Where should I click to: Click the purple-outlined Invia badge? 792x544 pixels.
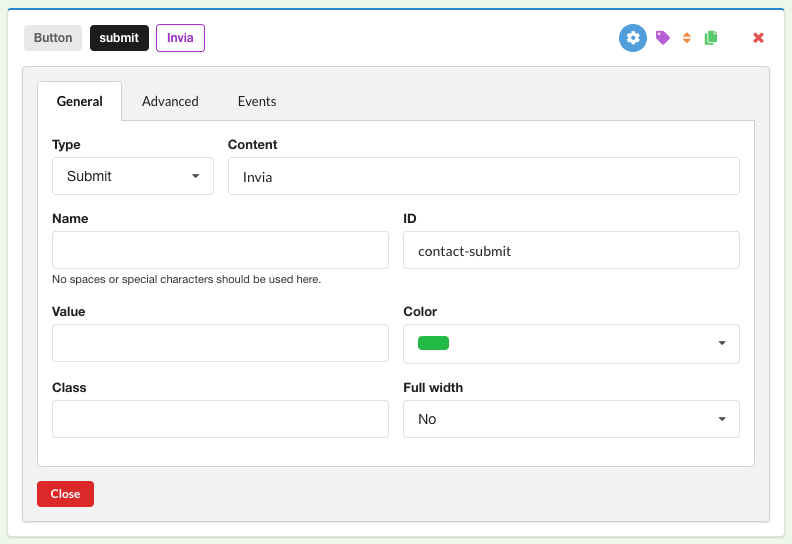point(180,38)
